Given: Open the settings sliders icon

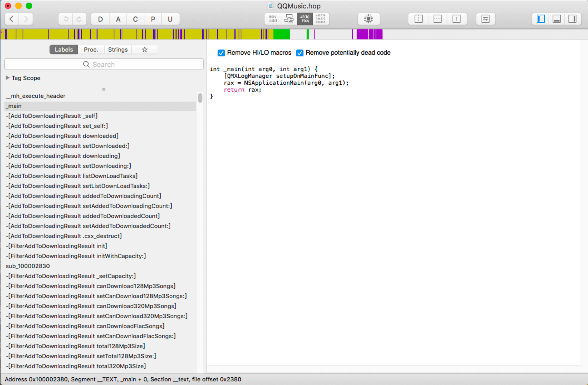Looking at the screenshot, I should [486, 19].
